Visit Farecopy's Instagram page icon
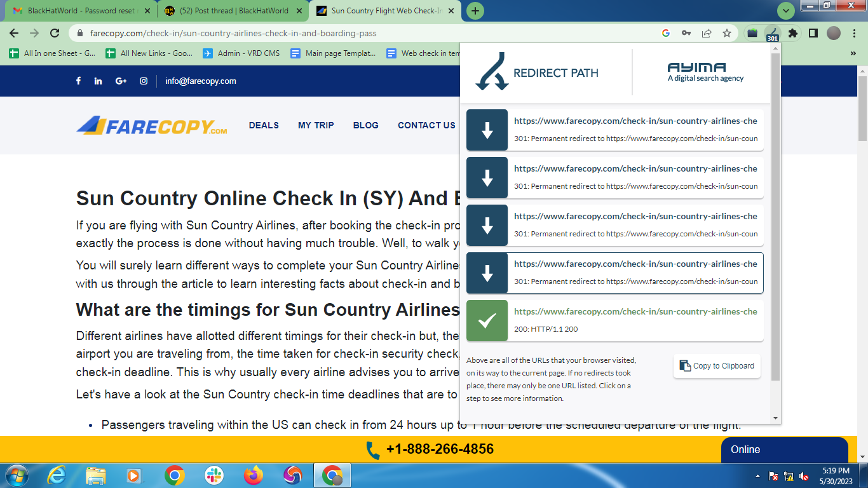Viewport: 868px width, 488px height. [x=144, y=81]
